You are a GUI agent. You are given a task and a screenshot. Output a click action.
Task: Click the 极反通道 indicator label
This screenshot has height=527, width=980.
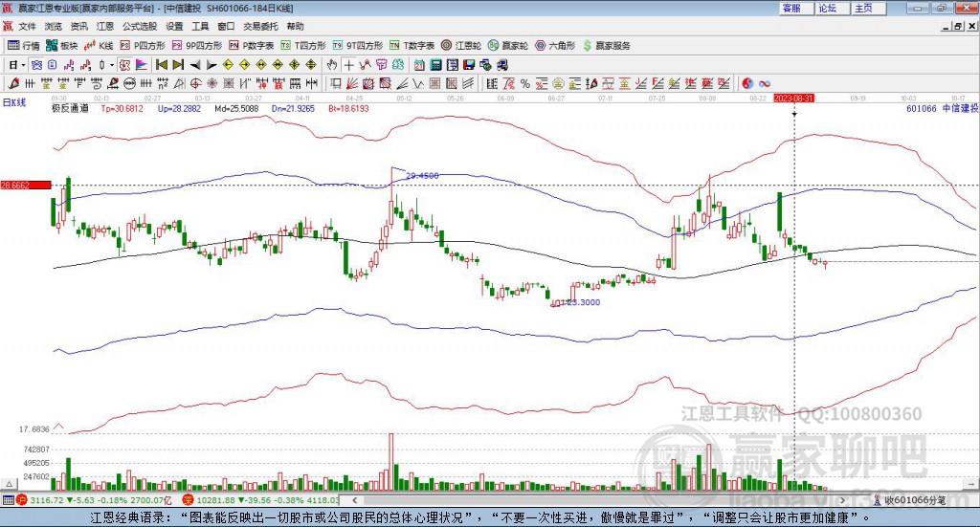click(x=70, y=109)
